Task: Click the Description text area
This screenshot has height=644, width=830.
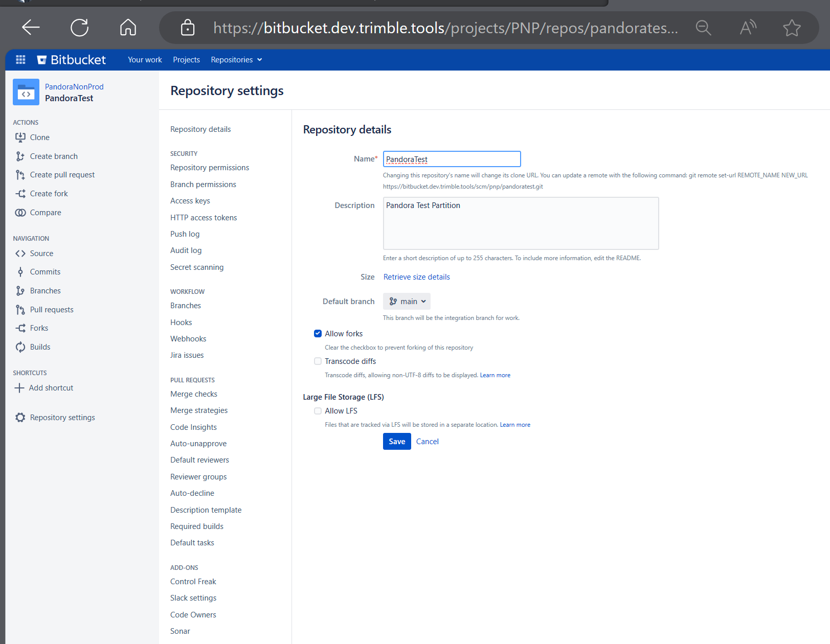Action: click(521, 223)
